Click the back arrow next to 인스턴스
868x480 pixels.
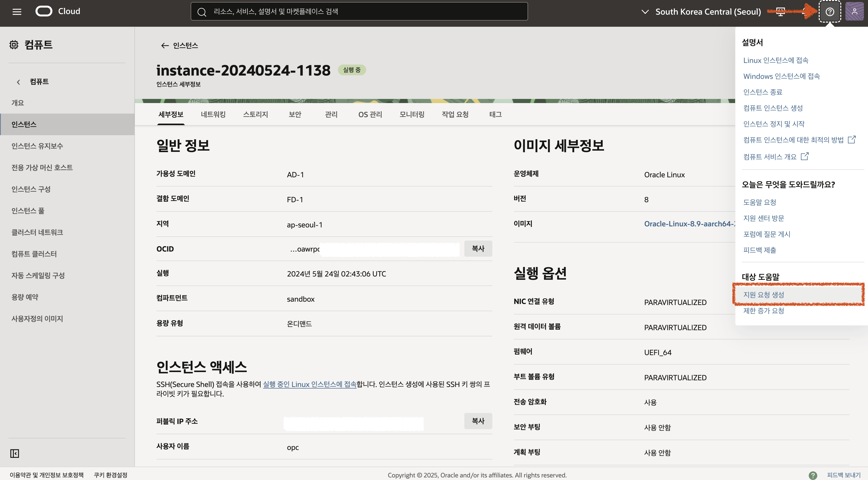pos(164,45)
